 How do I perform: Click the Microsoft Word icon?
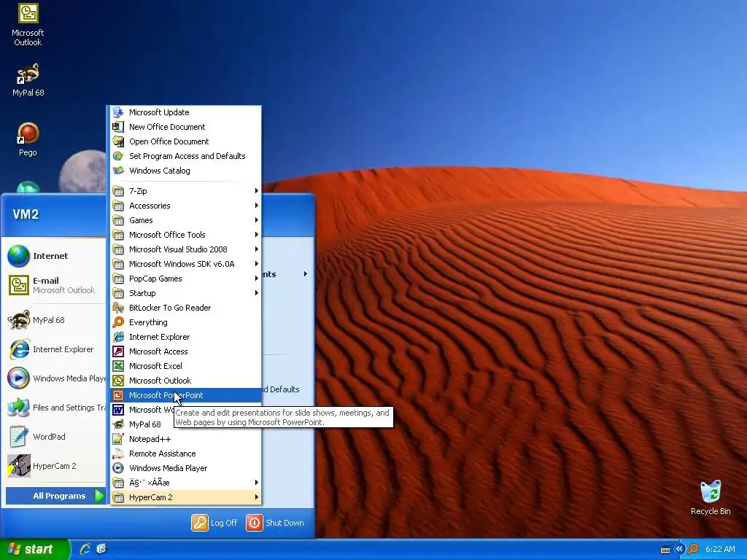(118, 410)
